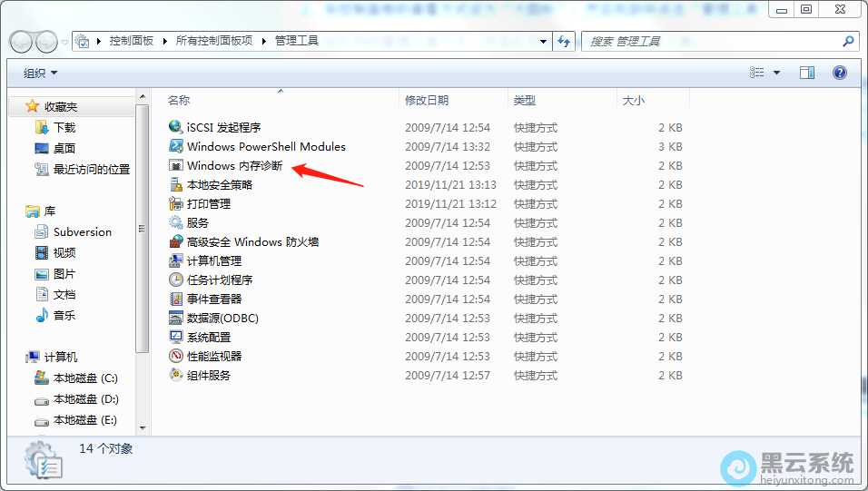The image size is (868, 491).
Task: Click date 2009/7/14 13:32 of PowerShell Modules
Action: 448,146
